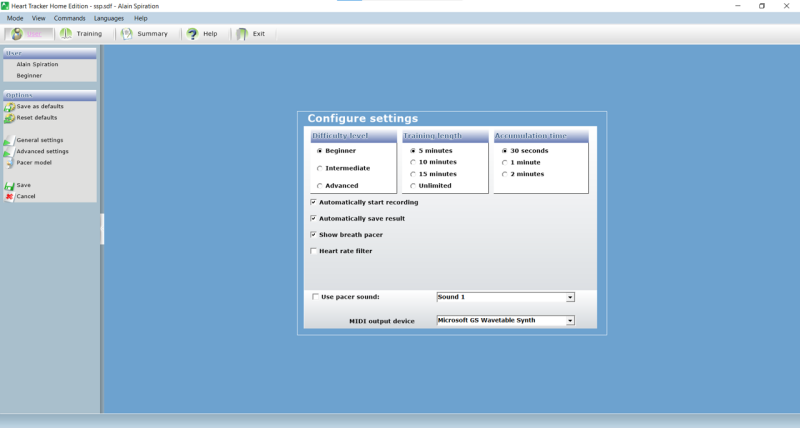Set accumulation time to 1 minute

pos(505,163)
